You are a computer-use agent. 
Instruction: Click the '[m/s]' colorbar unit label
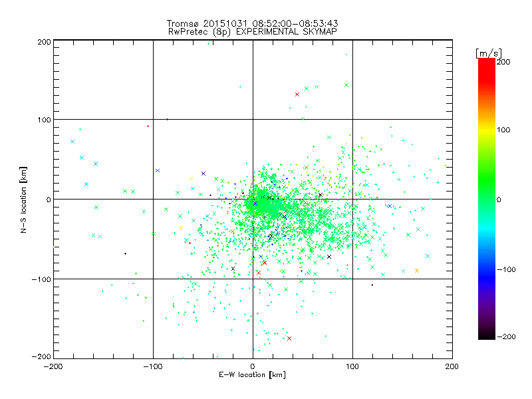(489, 53)
